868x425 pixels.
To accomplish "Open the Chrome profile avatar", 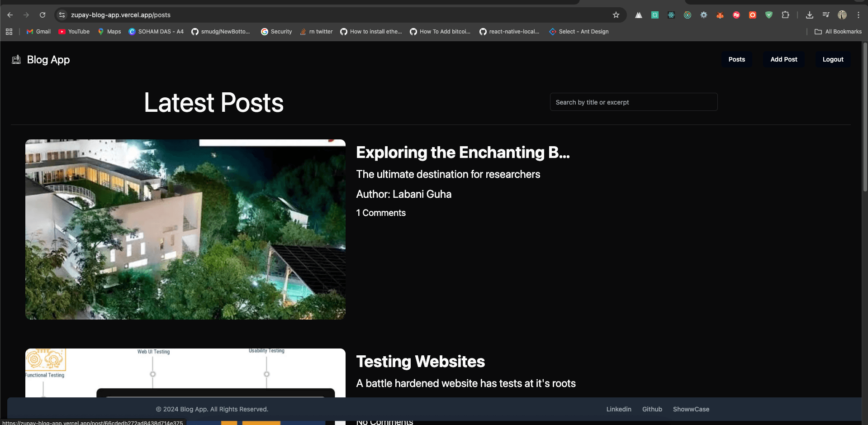I will pos(842,15).
